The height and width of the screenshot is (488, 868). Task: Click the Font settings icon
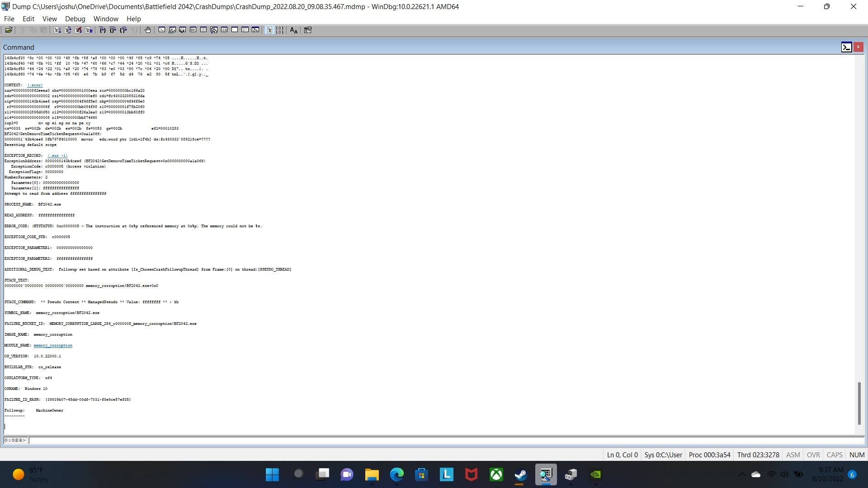tap(293, 30)
